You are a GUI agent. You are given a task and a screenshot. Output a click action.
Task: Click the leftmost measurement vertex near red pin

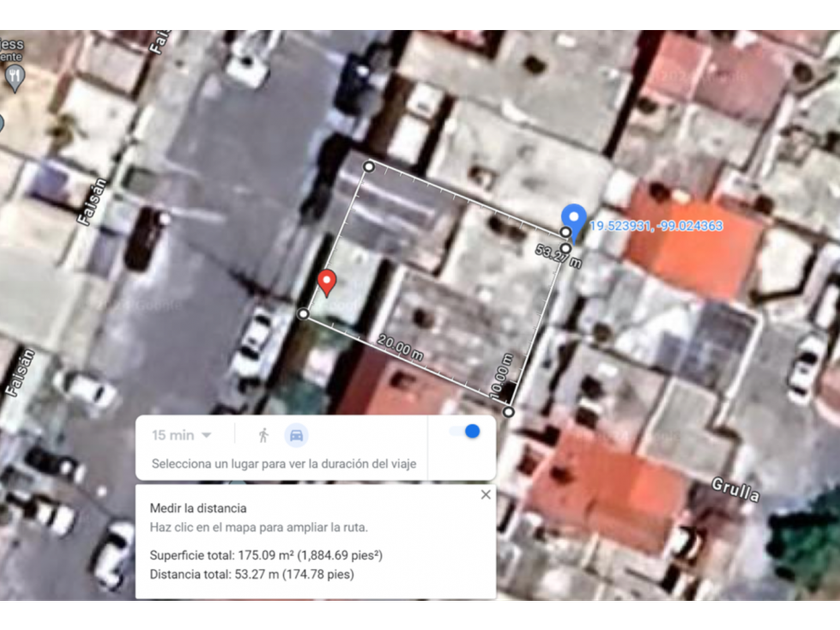click(x=304, y=314)
